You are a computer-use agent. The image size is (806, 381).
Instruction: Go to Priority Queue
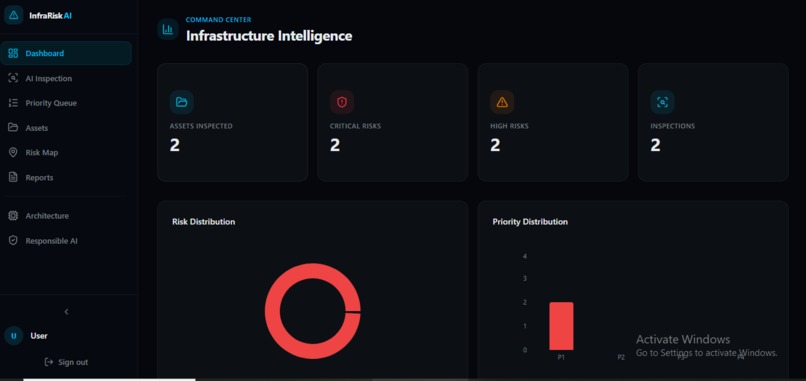tap(66, 103)
